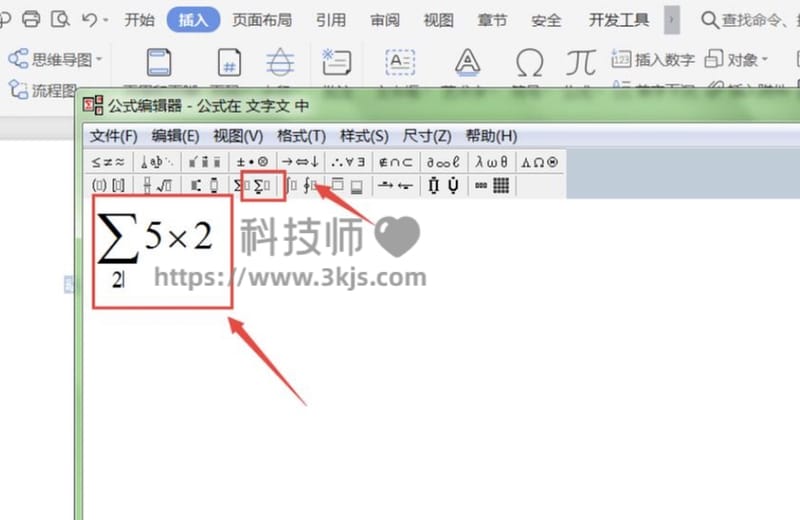
Task: Open summation templates palette with sigma
Action: coord(252,186)
